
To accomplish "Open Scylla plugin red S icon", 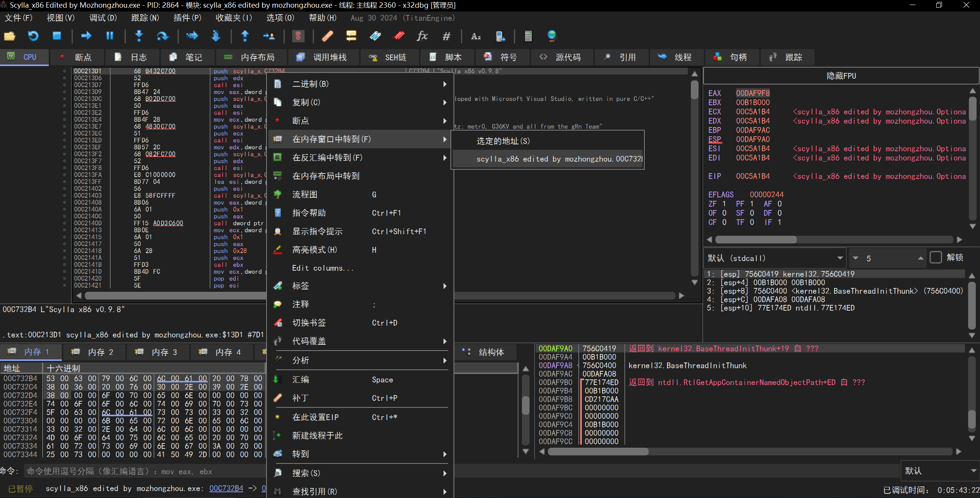I will (x=298, y=36).
